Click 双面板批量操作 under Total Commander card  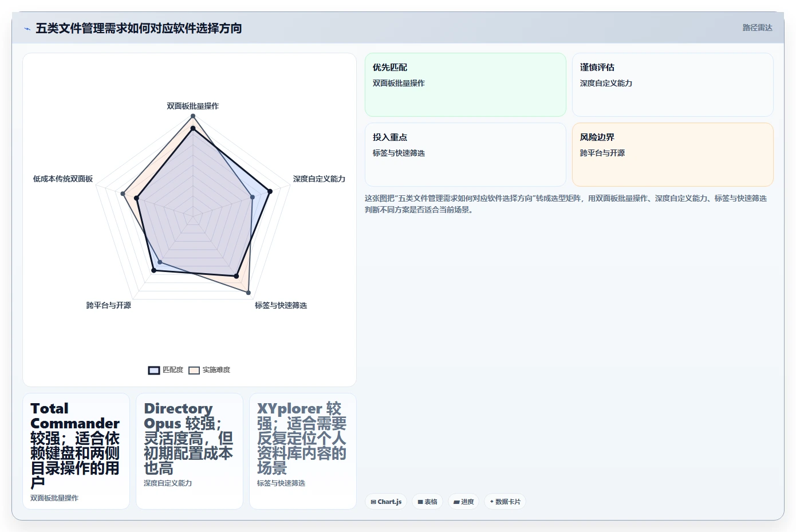click(54, 498)
